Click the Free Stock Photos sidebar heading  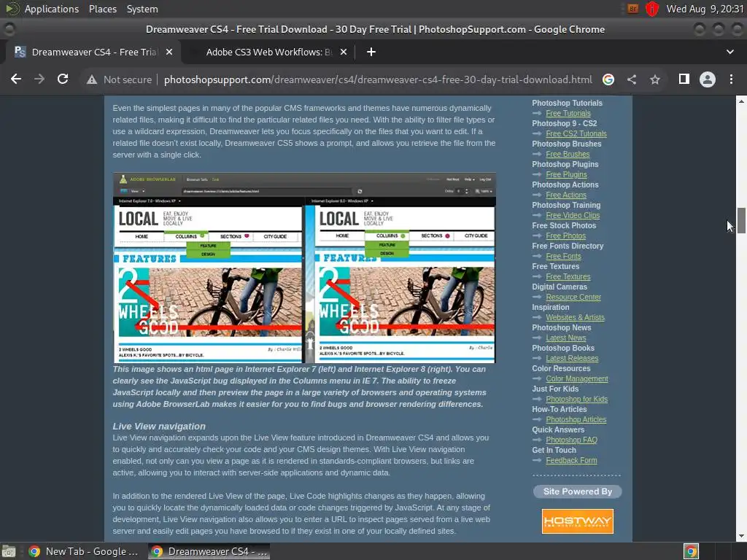pyautogui.click(x=564, y=226)
